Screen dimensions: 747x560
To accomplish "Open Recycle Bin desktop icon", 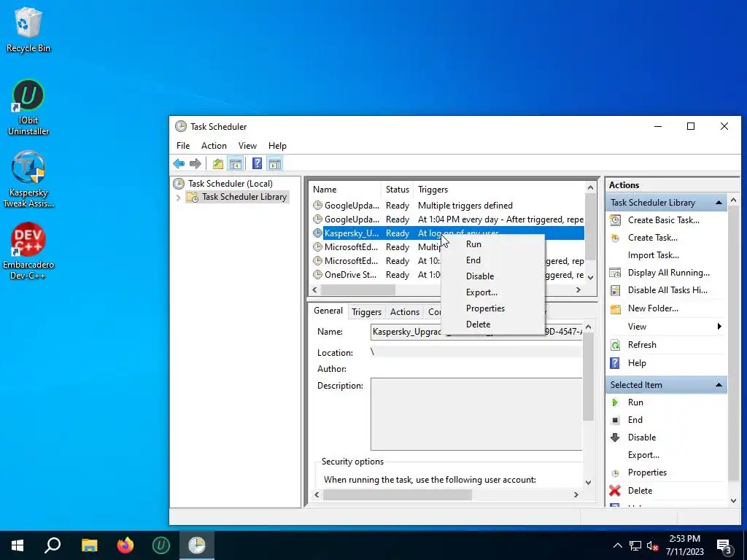I will [28, 30].
